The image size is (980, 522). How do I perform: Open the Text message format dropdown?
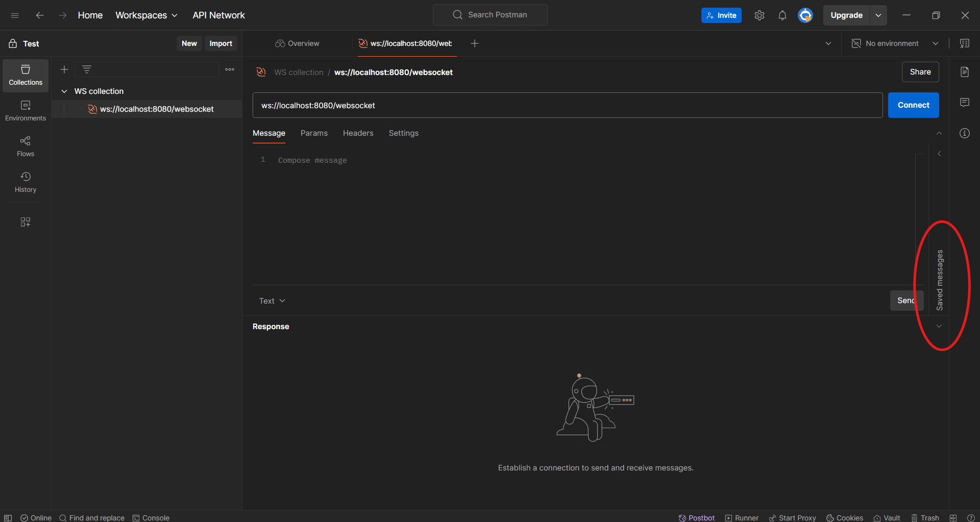tap(272, 301)
